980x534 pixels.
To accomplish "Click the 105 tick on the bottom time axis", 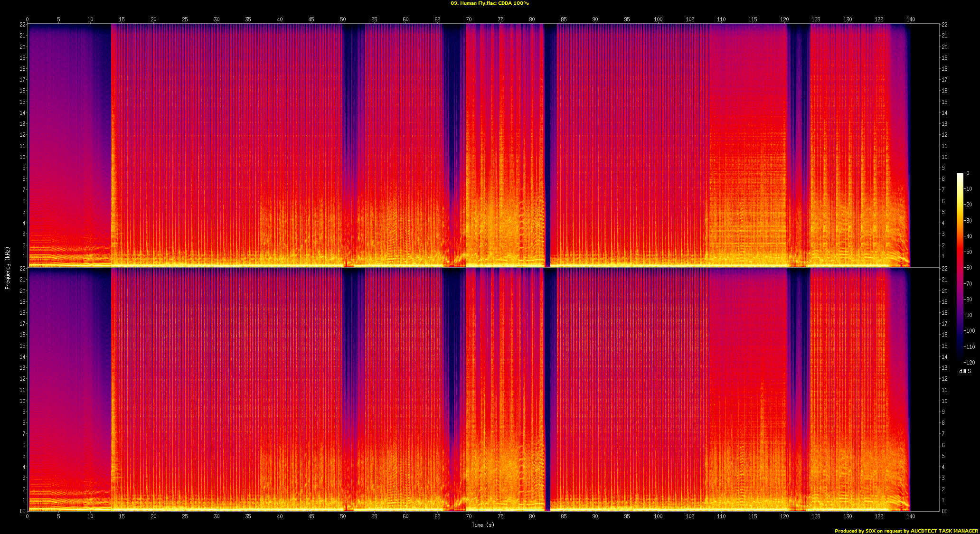I will tap(689, 516).
